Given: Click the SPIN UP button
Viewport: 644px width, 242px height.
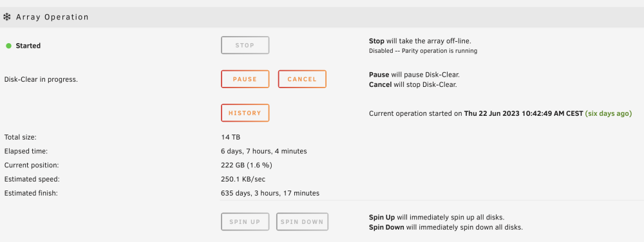Looking at the screenshot, I should pyautogui.click(x=245, y=222).
